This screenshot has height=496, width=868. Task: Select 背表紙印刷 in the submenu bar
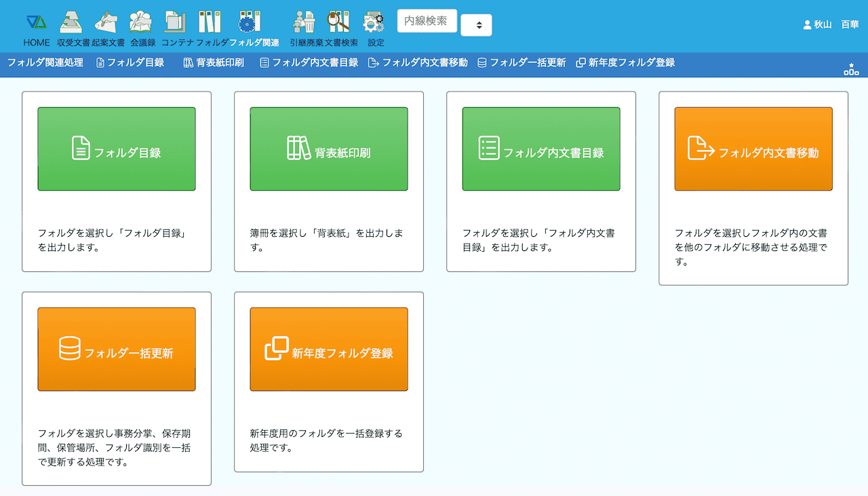(x=214, y=62)
